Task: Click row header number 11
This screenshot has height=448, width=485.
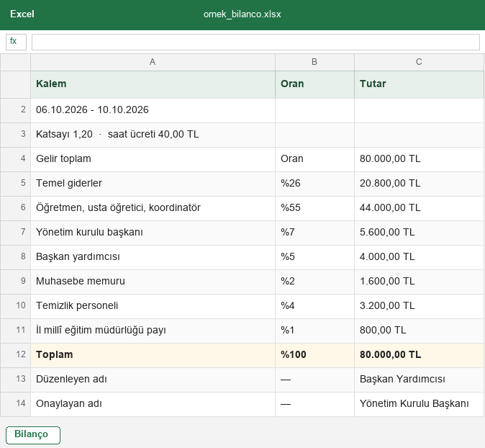Action: coord(15,331)
